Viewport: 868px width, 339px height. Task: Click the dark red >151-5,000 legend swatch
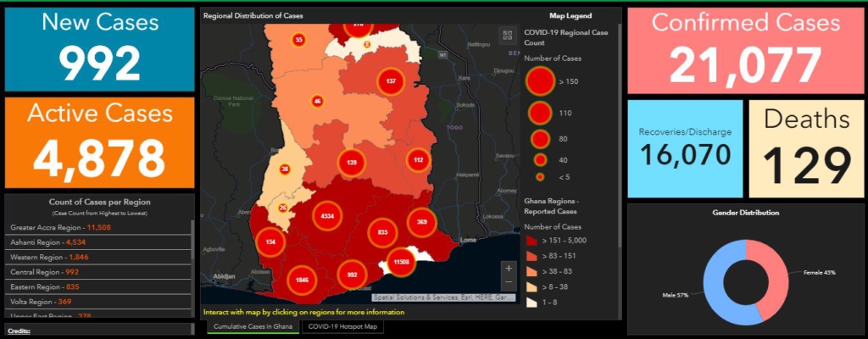(531, 242)
